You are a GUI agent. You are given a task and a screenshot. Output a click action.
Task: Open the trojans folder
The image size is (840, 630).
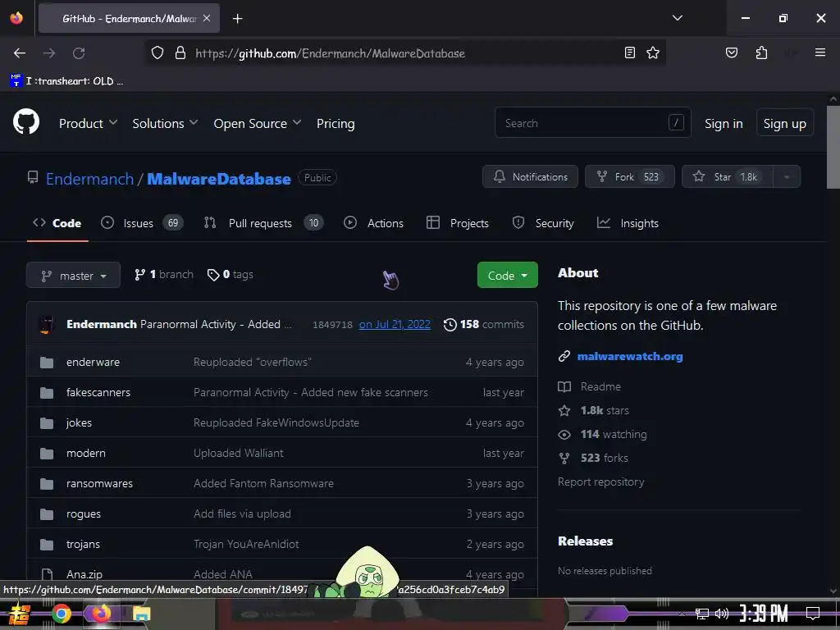click(x=83, y=544)
